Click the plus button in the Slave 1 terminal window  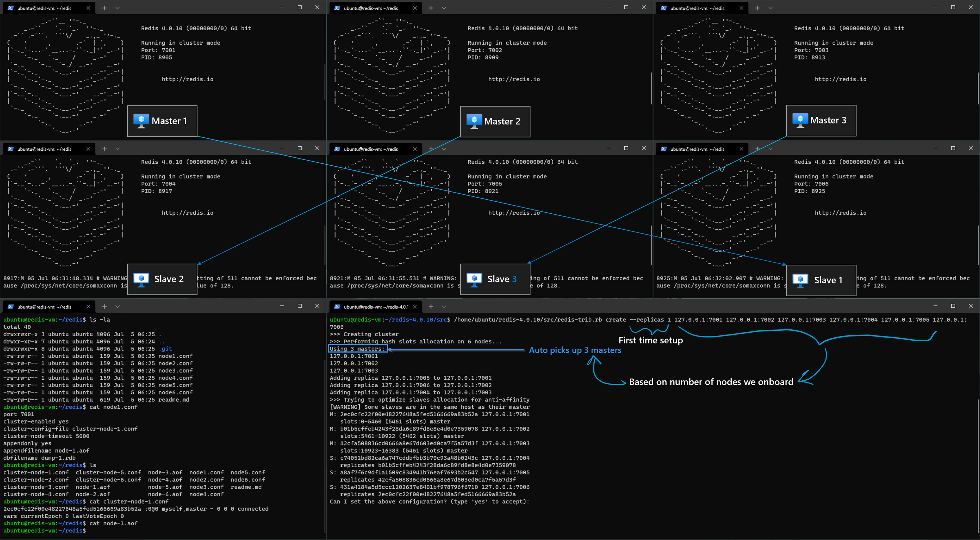pyautogui.click(x=757, y=149)
